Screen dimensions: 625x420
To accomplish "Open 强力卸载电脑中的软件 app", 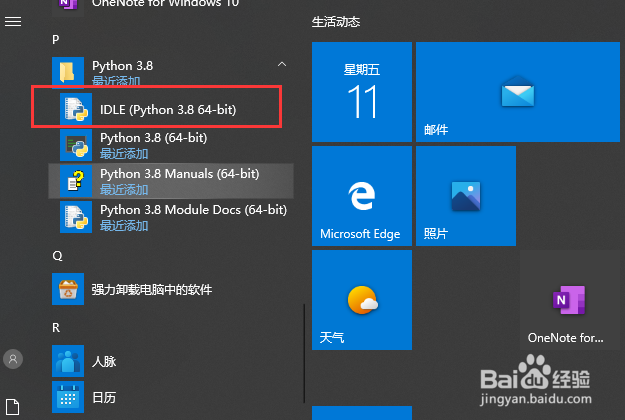I will click(171, 289).
